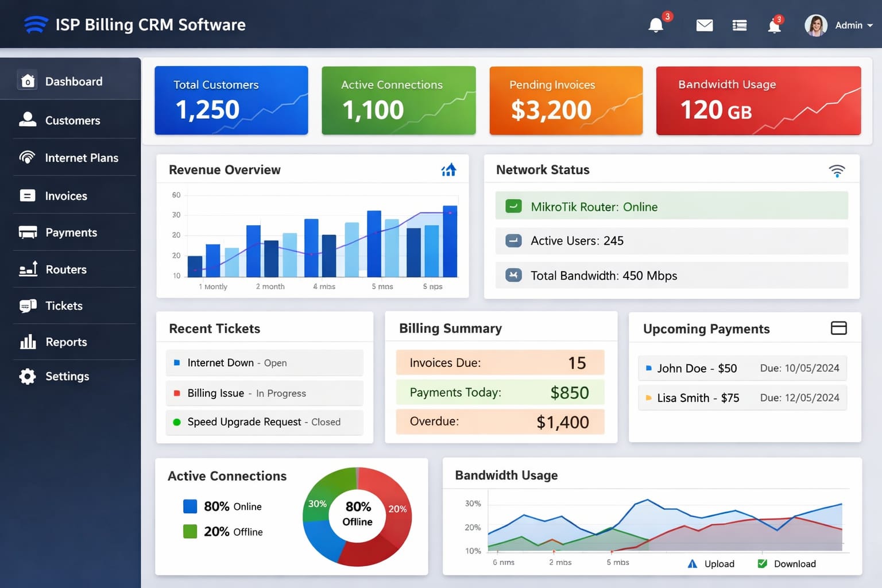Click the '2 month' axis label in Revenue chart
The width and height of the screenshot is (882, 588).
(x=270, y=287)
